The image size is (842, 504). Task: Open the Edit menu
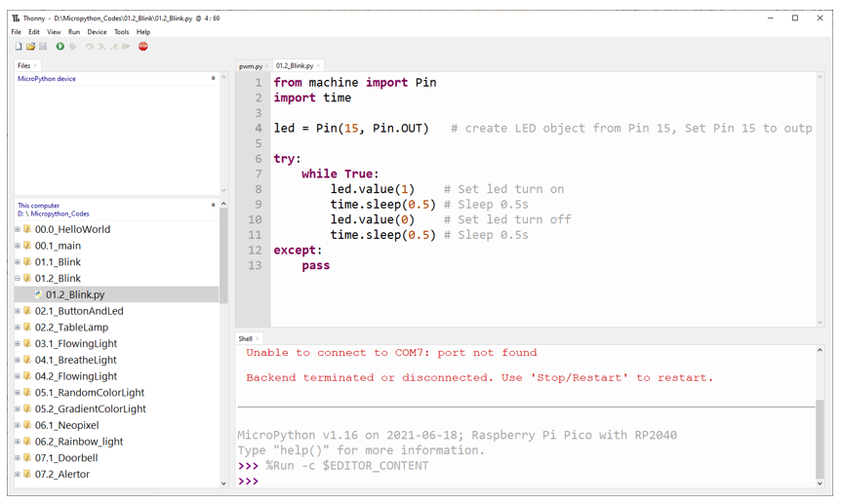click(x=34, y=32)
